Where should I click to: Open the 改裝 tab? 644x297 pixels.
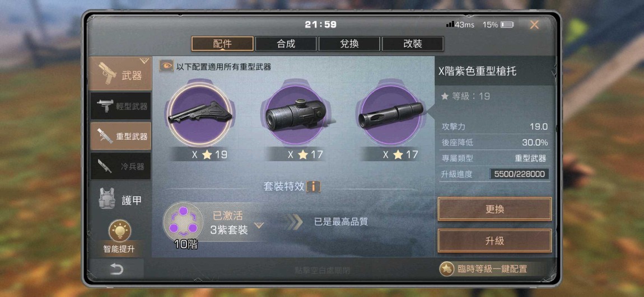(413, 44)
